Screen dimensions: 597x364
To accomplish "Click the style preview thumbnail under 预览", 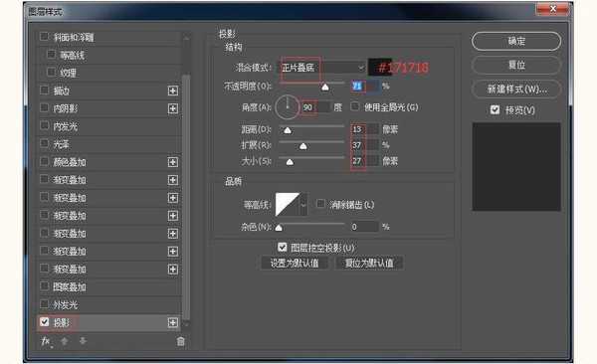I will [x=516, y=166].
